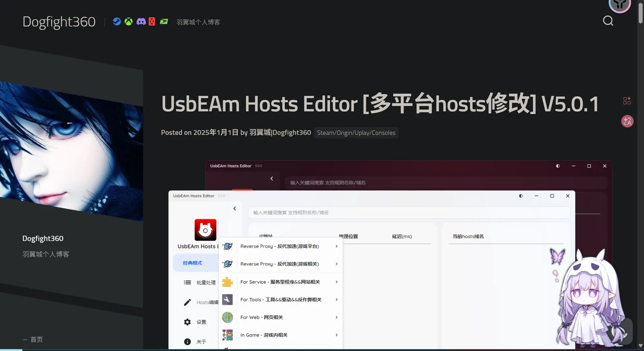Expand the For Service submenu arrow

click(336, 282)
